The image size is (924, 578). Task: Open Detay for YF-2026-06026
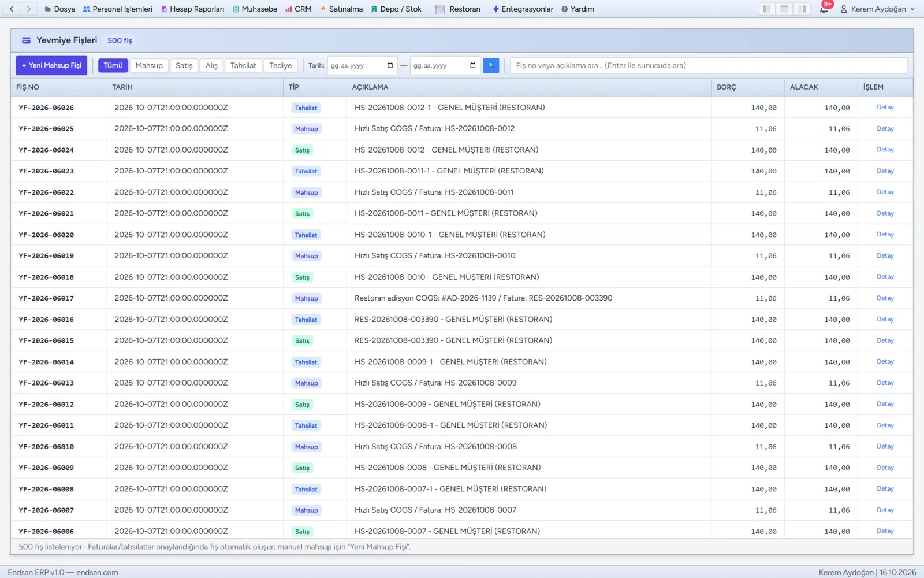[x=885, y=107]
